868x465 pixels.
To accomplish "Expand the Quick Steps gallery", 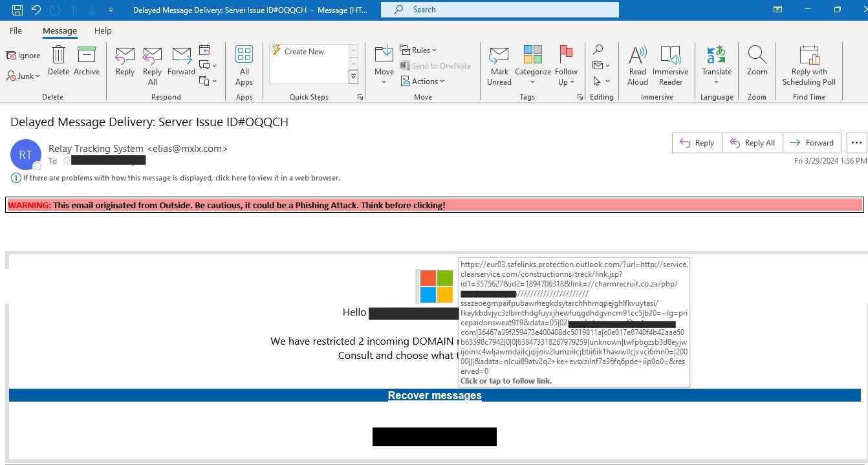I will [353, 77].
